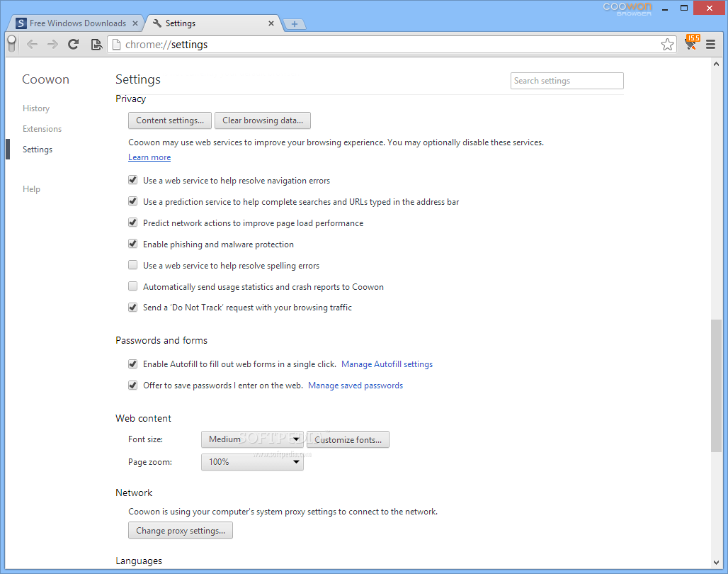Viewport: 728px width, 574px height.
Task: Uncheck Offer to save passwords
Action: (133, 386)
